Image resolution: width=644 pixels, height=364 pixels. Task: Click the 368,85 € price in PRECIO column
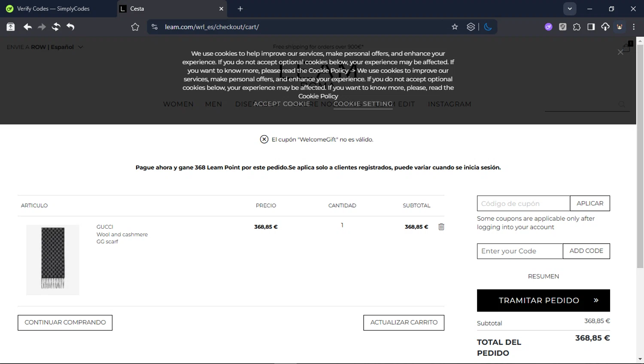[266, 227]
